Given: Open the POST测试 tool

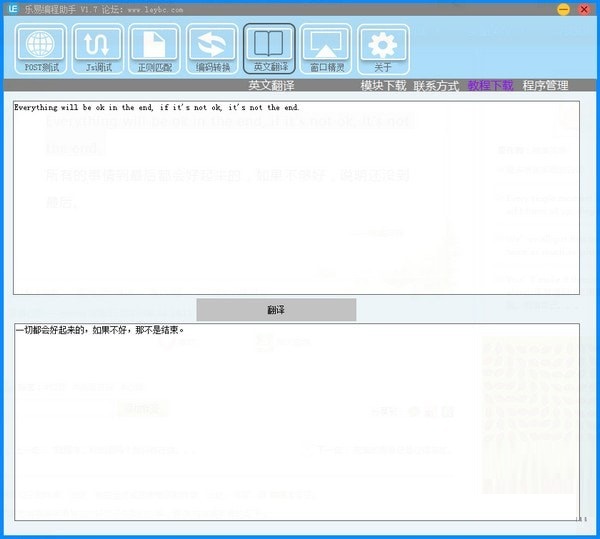Looking at the screenshot, I should (x=41, y=49).
